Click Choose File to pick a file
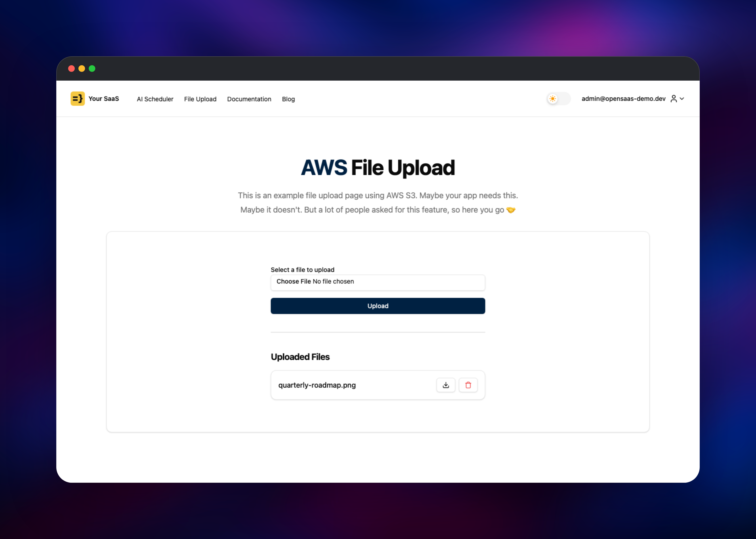Image resolution: width=756 pixels, height=539 pixels. pos(293,281)
